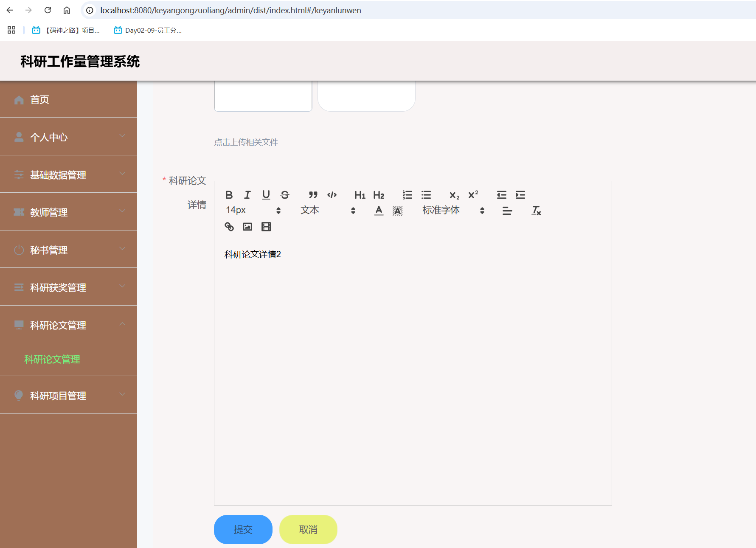
Task: Click the 提交 submit button
Action: (x=243, y=529)
